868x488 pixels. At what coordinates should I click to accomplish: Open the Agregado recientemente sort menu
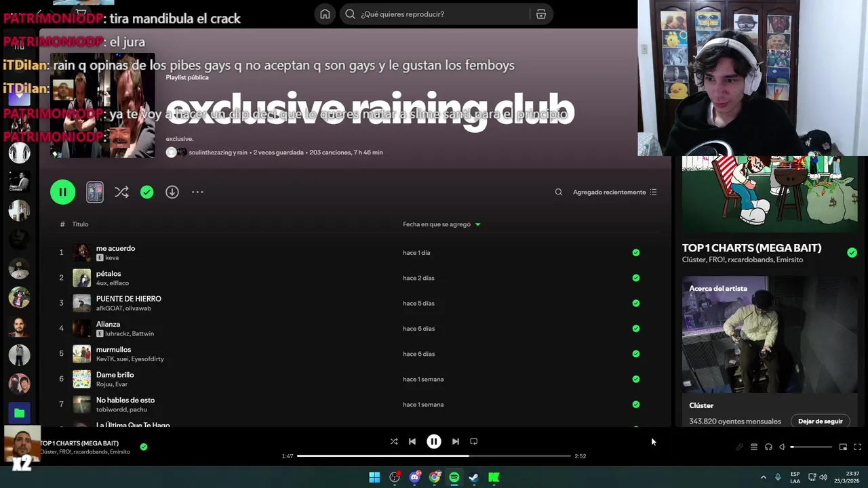pos(614,192)
